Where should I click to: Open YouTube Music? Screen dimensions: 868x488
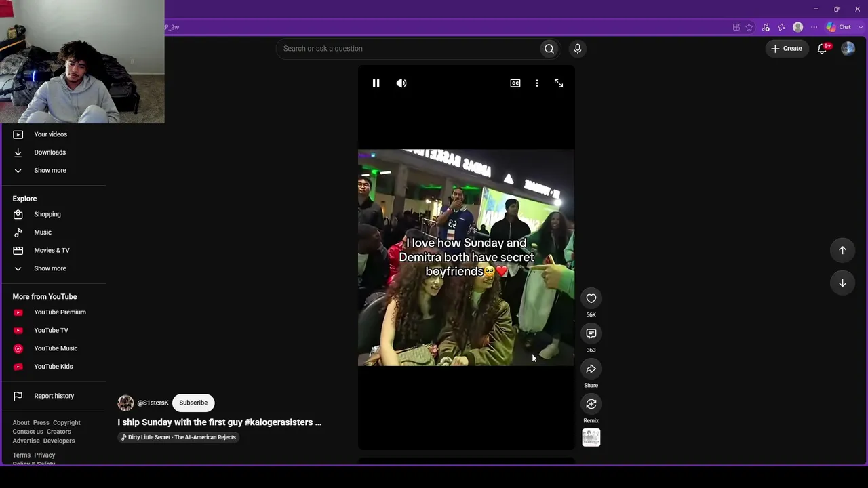54,348
